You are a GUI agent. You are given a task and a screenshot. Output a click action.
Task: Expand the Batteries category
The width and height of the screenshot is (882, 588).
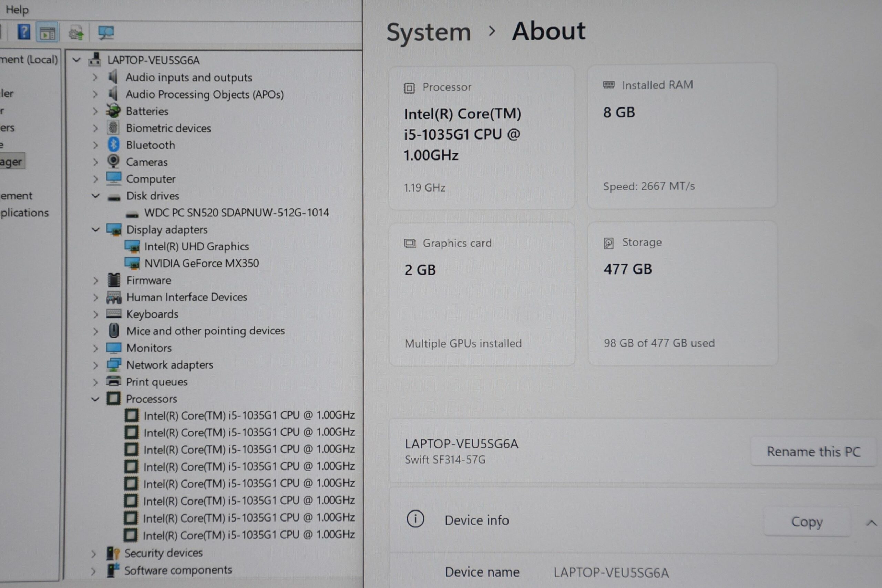[x=95, y=111]
